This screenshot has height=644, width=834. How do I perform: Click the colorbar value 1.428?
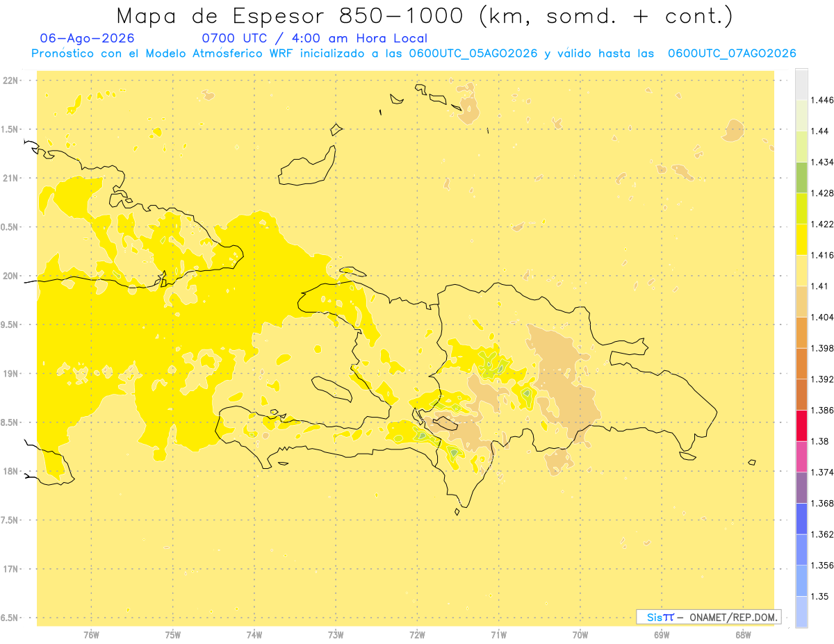(x=822, y=193)
